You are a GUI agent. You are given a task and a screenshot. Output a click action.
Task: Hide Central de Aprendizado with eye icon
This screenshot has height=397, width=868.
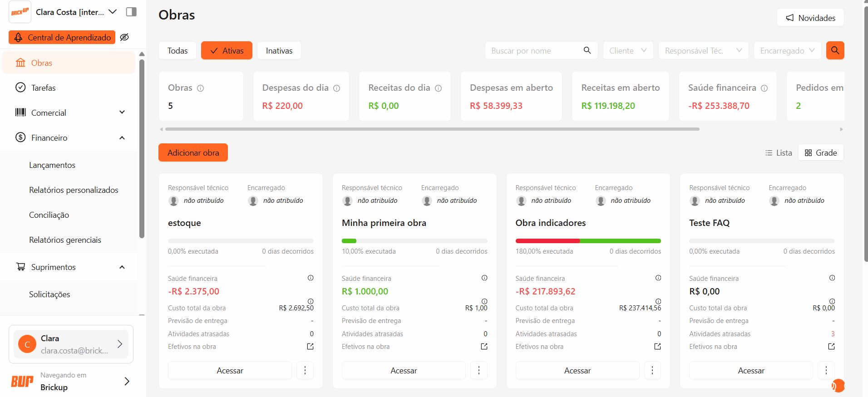[124, 37]
